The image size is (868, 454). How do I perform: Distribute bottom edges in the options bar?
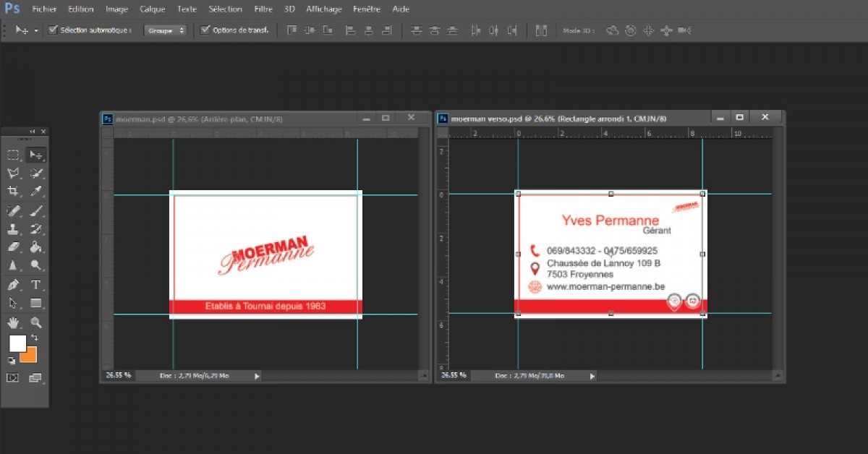[452, 30]
